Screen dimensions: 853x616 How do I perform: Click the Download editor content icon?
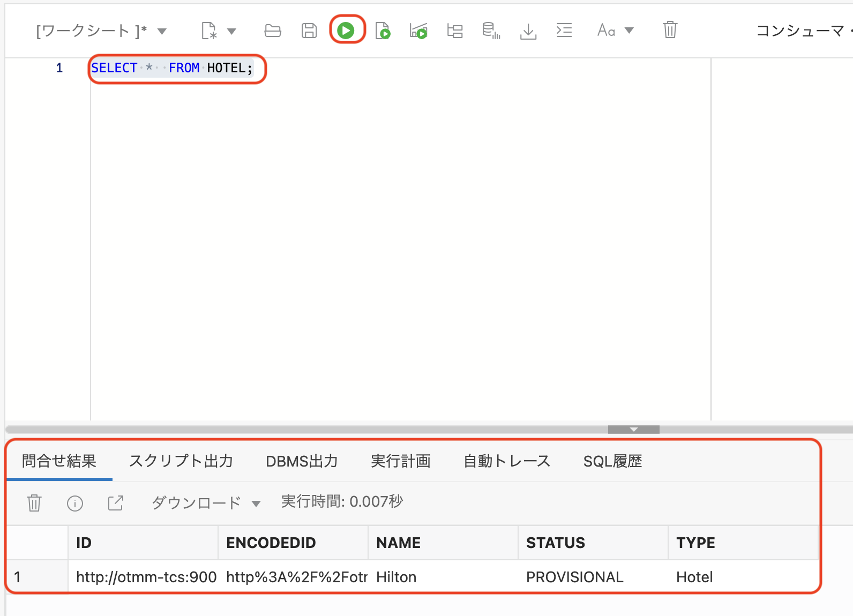pos(528,31)
